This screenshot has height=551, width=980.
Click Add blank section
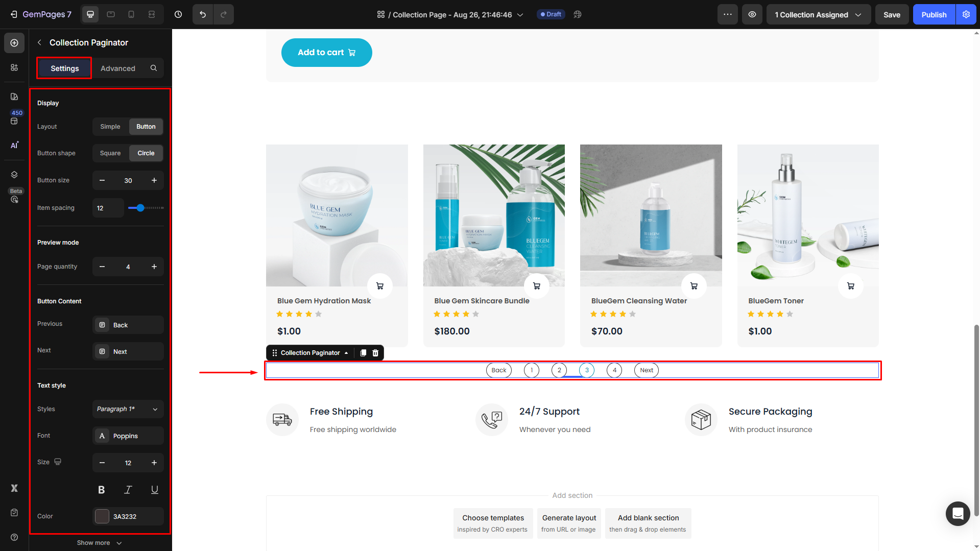coord(648,523)
